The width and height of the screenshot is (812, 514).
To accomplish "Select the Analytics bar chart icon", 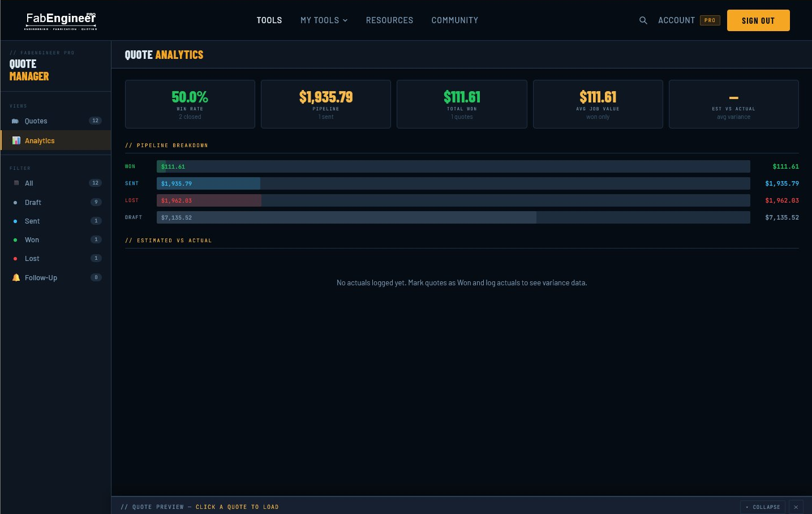I will point(16,140).
